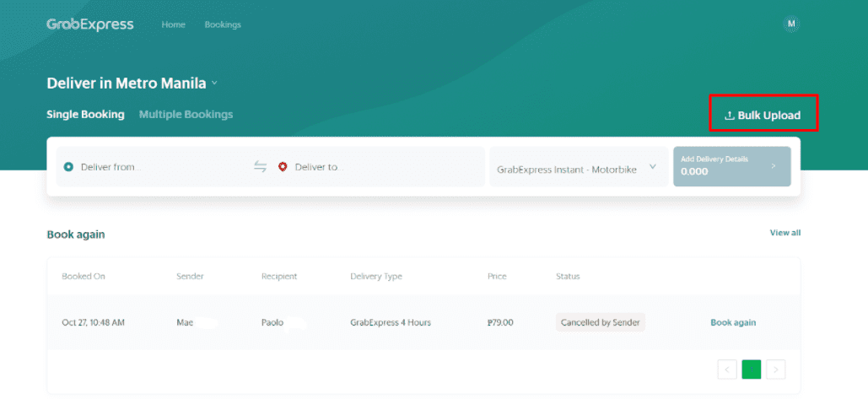Expand the Deliver in Metro Manila city chevron
The height and width of the screenshot is (399, 868).
(x=214, y=84)
